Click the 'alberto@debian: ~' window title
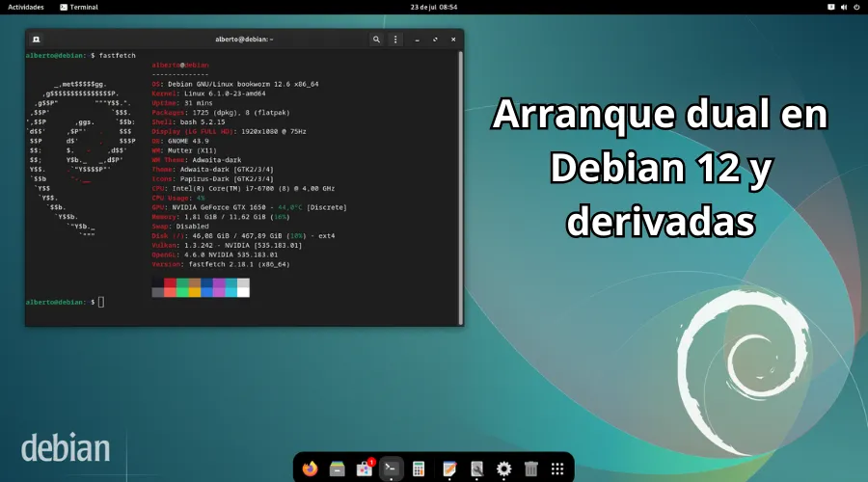This screenshot has width=868, height=482. (244, 40)
